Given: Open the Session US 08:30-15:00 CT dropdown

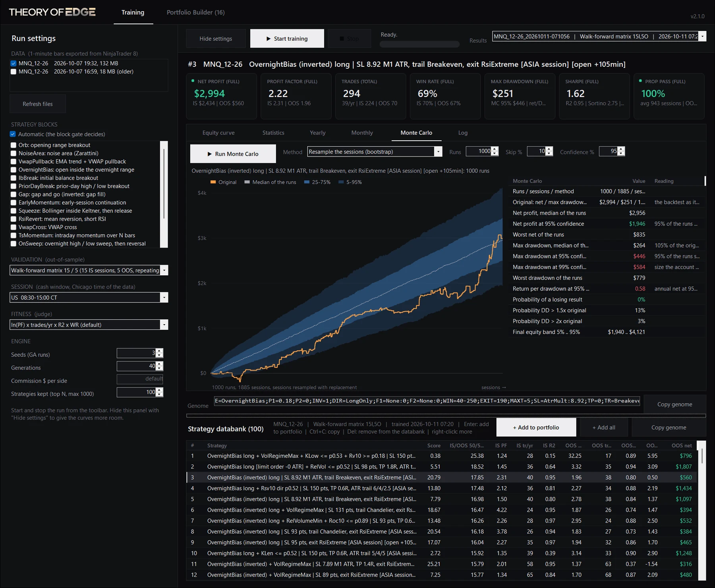Looking at the screenshot, I should click(164, 297).
